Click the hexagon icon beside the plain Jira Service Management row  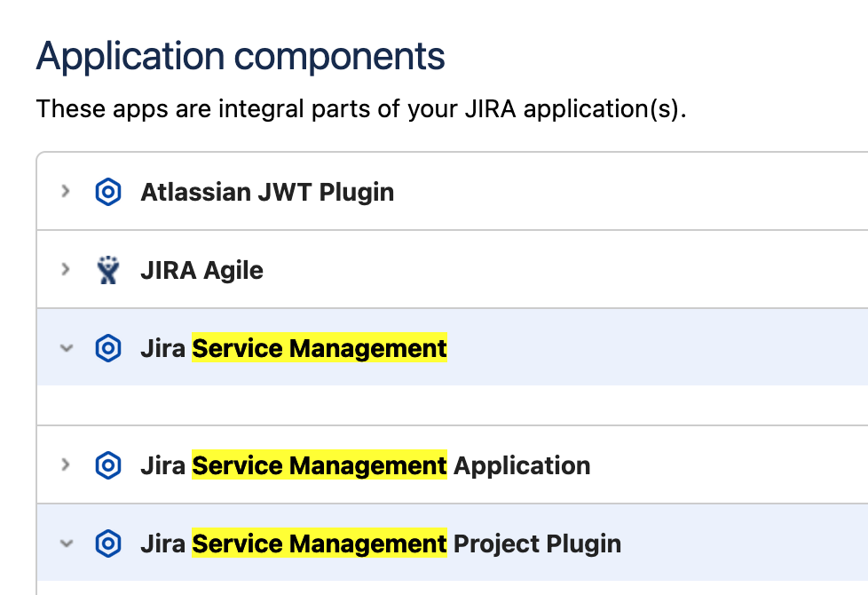point(108,348)
